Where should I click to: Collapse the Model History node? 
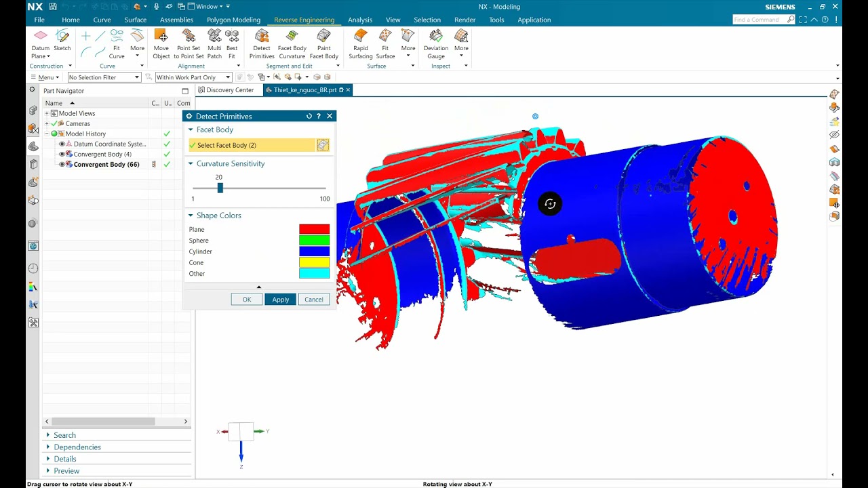click(x=47, y=134)
